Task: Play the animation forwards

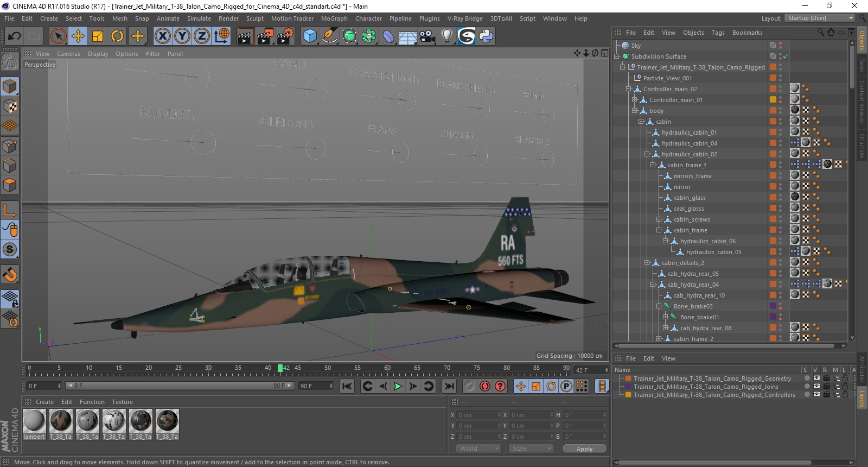Action: pyautogui.click(x=398, y=386)
